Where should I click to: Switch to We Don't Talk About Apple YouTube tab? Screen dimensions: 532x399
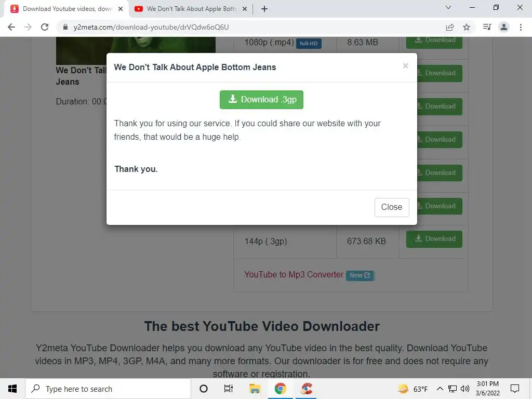pos(192,9)
